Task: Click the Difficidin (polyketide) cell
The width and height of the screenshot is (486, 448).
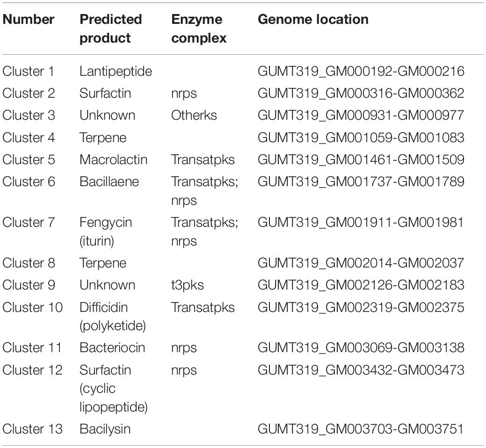Action: pyautogui.click(x=113, y=316)
